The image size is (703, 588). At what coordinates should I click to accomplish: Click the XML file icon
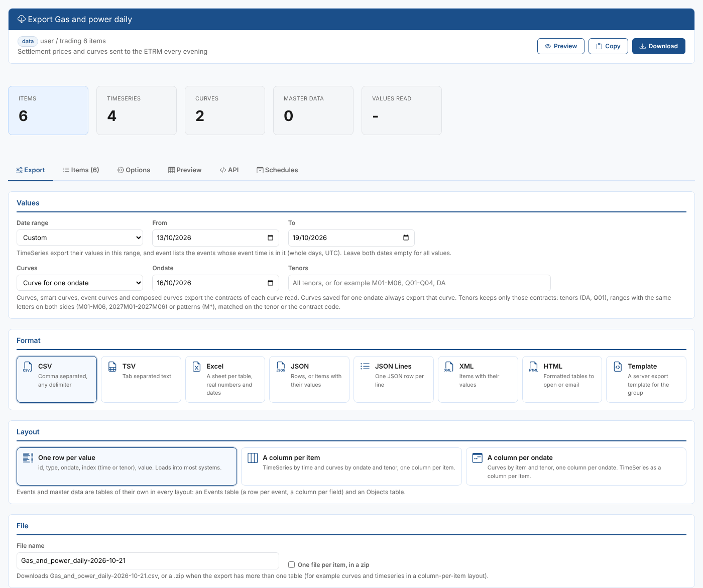click(448, 367)
